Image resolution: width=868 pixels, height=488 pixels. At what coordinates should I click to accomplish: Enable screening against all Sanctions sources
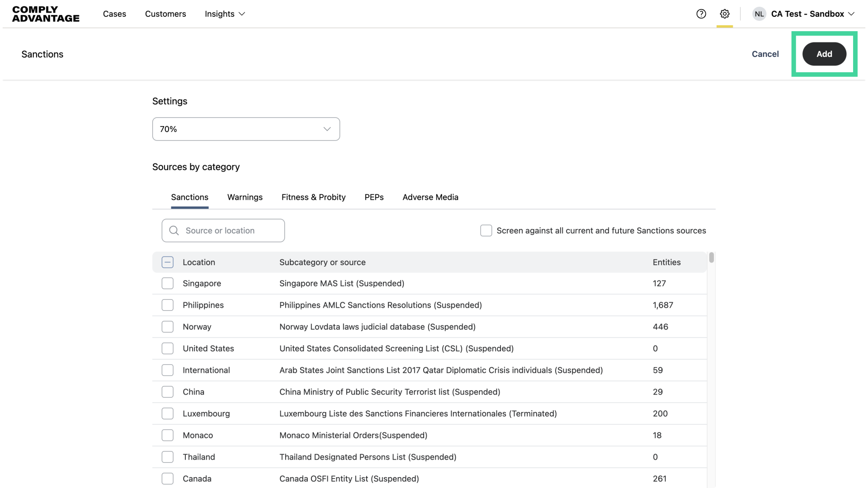click(x=486, y=230)
